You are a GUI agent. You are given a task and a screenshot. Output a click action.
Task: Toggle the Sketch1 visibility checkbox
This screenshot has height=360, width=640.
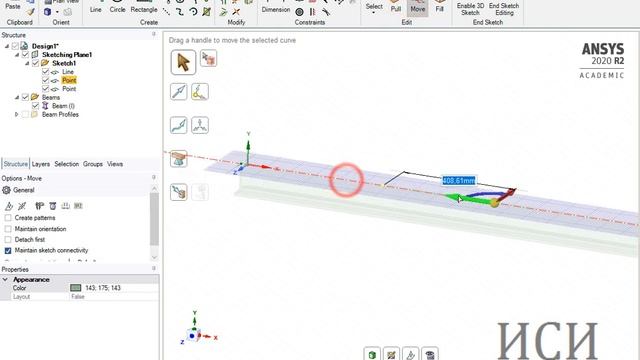36,63
